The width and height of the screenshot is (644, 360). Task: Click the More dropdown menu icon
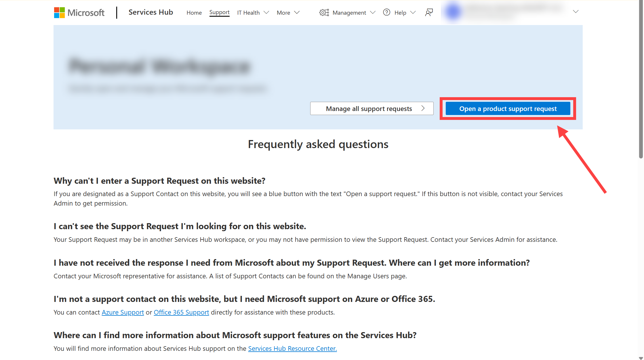tap(298, 12)
